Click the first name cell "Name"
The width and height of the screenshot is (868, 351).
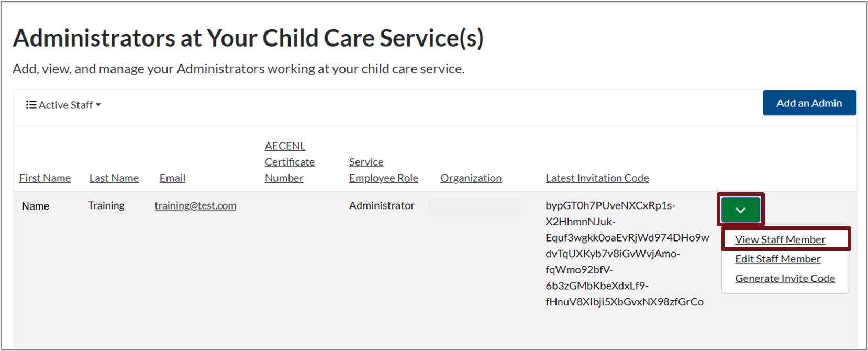pos(36,206)
